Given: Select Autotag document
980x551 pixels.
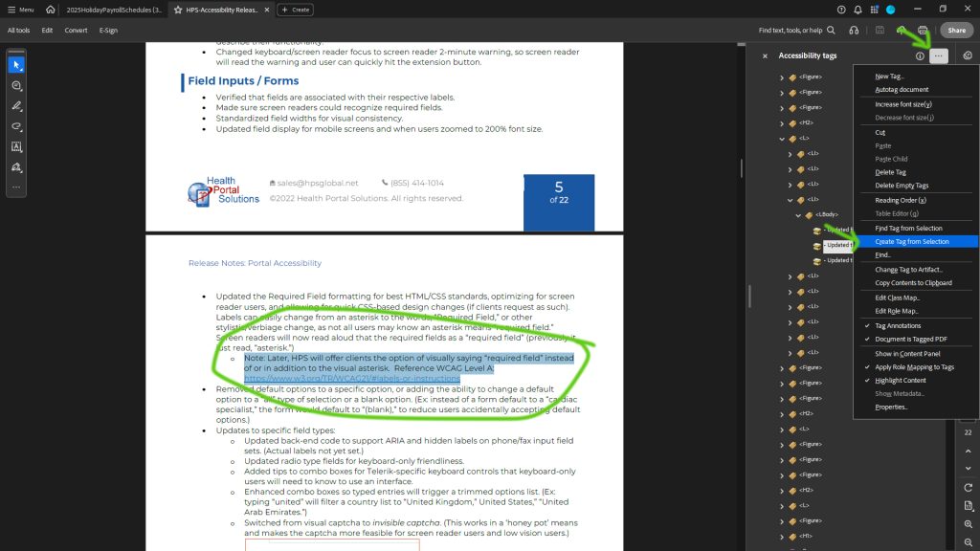Looking at the screenshot, I should (x=902, y=89).
